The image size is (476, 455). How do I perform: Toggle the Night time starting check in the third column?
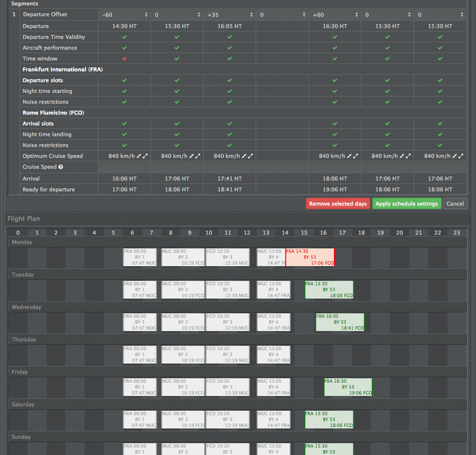coord(229,91)
